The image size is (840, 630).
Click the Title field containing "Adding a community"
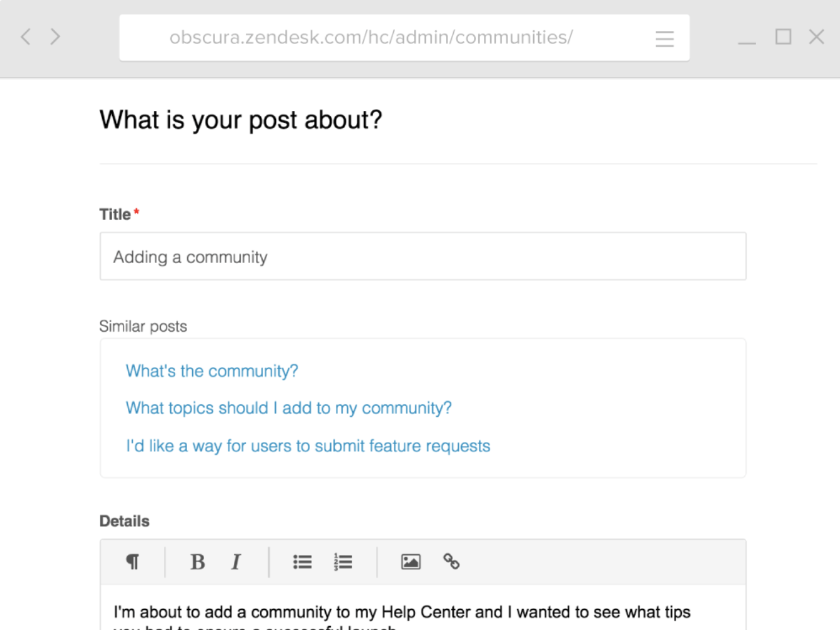click(x=422, y=256)
